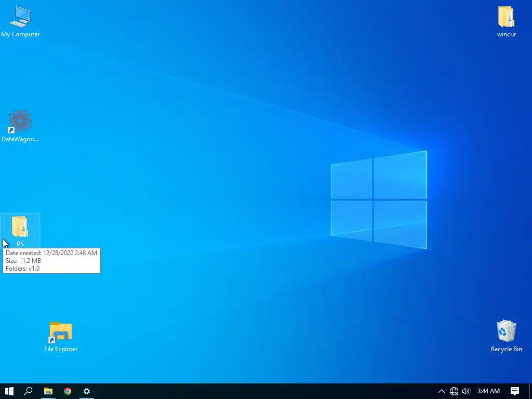This screenshot has width=532, height=399.
Task: Click the 'My Computer' label text
Action: tap(20, 34)
